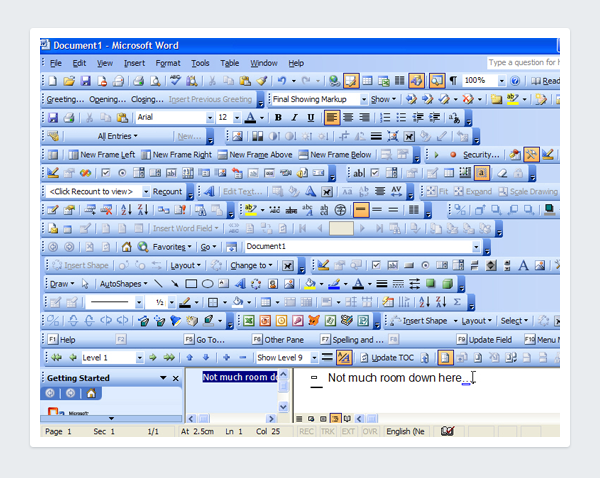Click the Align Left icon
The width and height of the screenshot is (600, 478).
pos(331,118)
